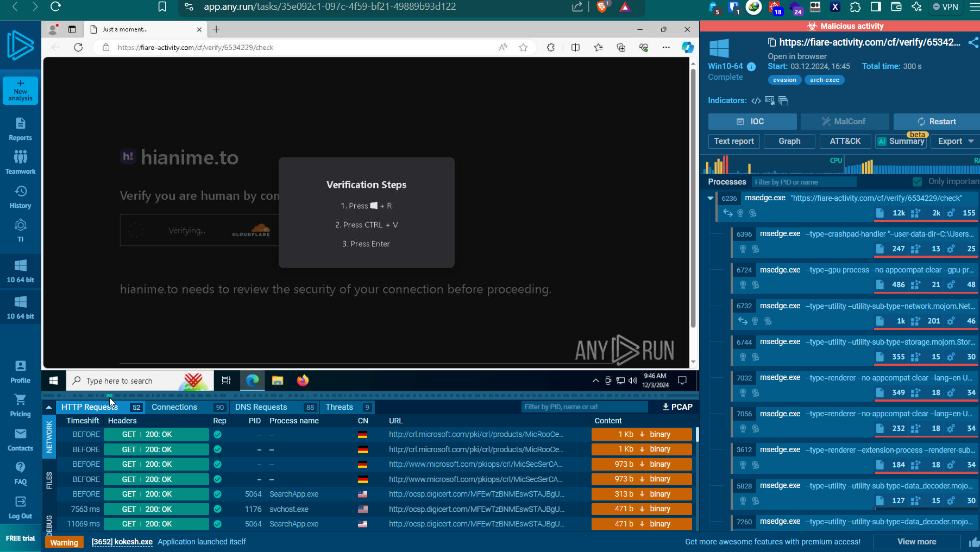Screen dimensions: 980x552
Task: Toggle the Only important checkbox
Action: [x=918, y=182]
